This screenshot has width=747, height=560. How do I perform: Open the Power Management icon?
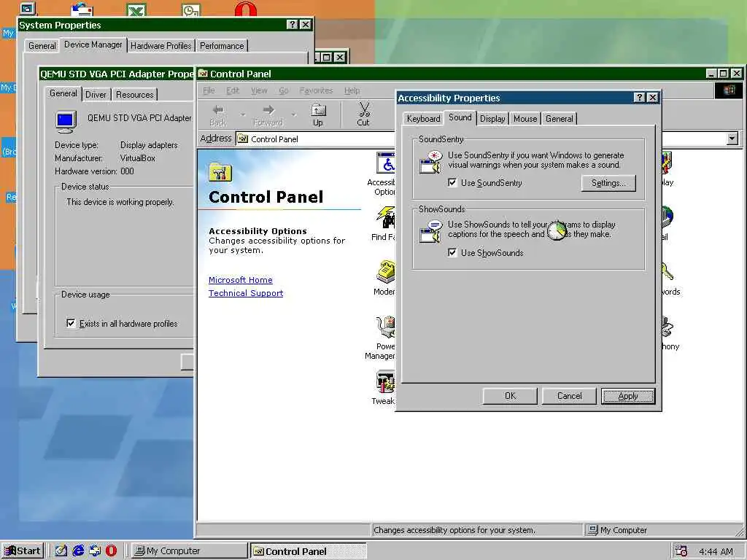(x=386, y=327)
